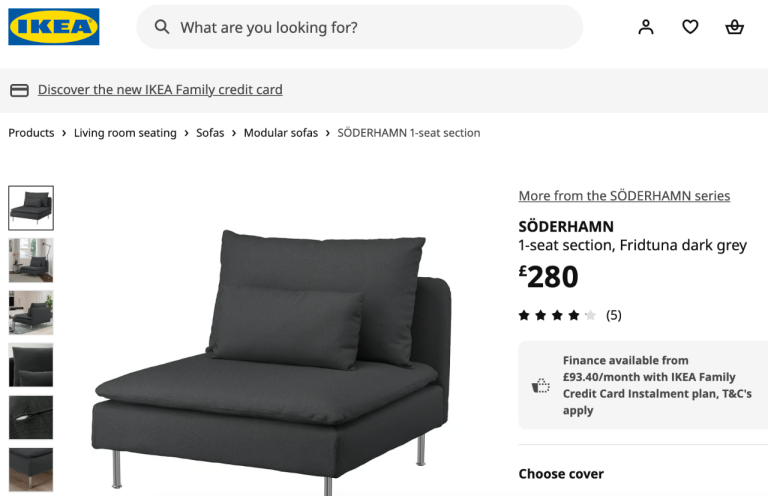Select the first product thumbnail
768x496 pixels.
[x=31, y=208]
